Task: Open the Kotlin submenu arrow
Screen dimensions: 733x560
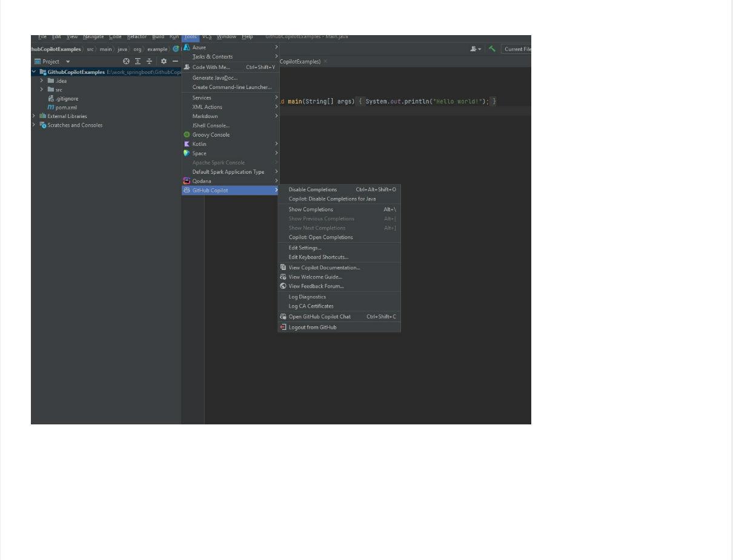Action: (276, 144)
